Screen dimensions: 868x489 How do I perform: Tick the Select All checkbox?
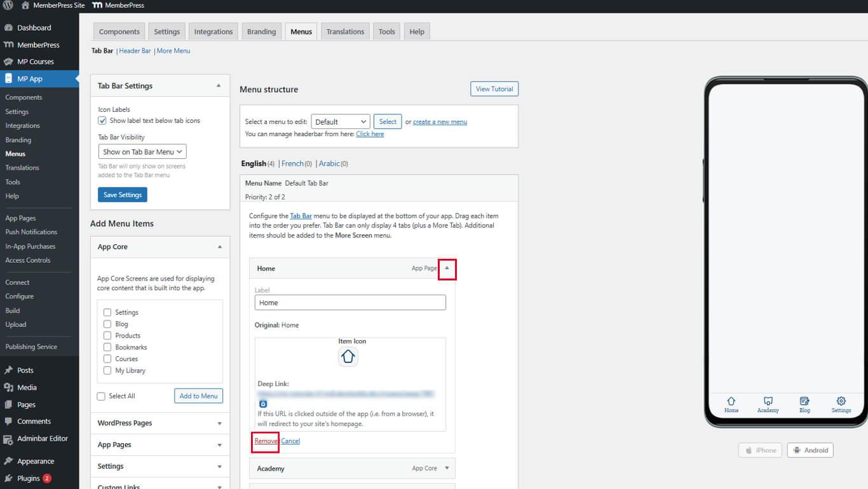coord(101,396)
